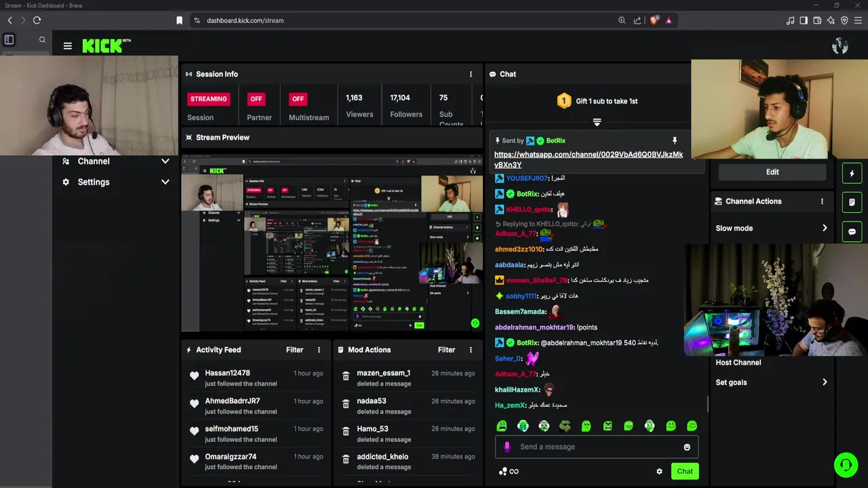Collapse the sub gift leaderboard chevron

597,122
